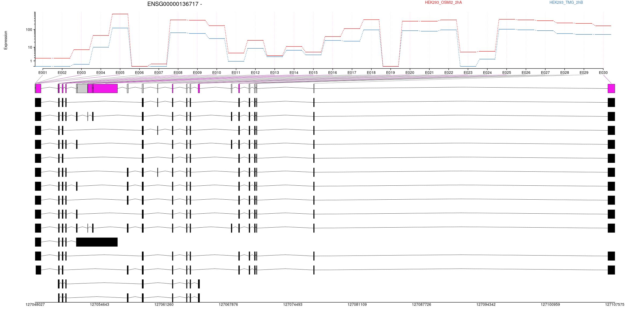Click genomic coordinate 127048027

click(x=35, y=304)
